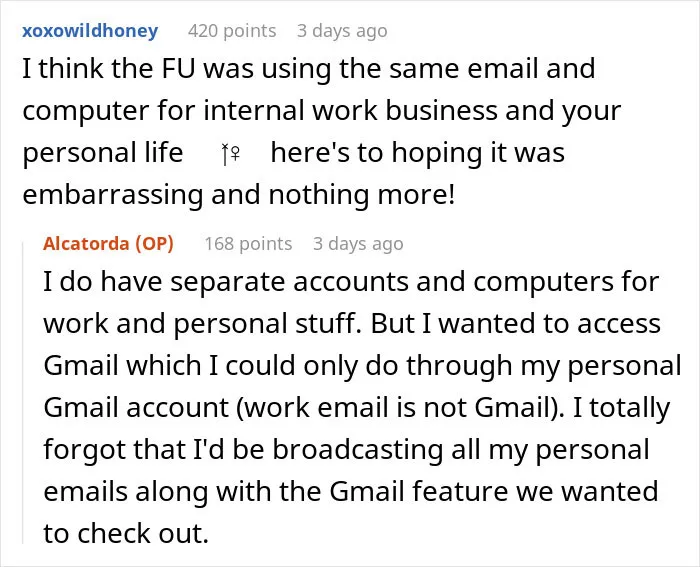Click the phrase 'here's to hoping it was'
700x567 pixels.
[x=418, y=153]
